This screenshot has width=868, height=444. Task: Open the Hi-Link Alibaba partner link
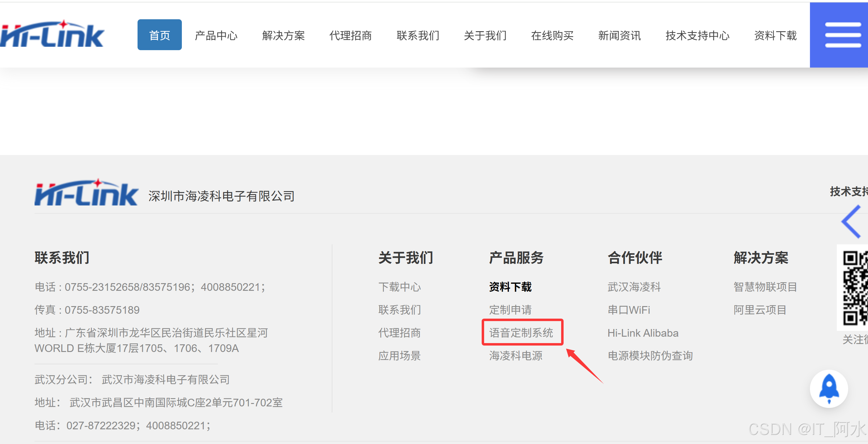(x=642, y=333)
